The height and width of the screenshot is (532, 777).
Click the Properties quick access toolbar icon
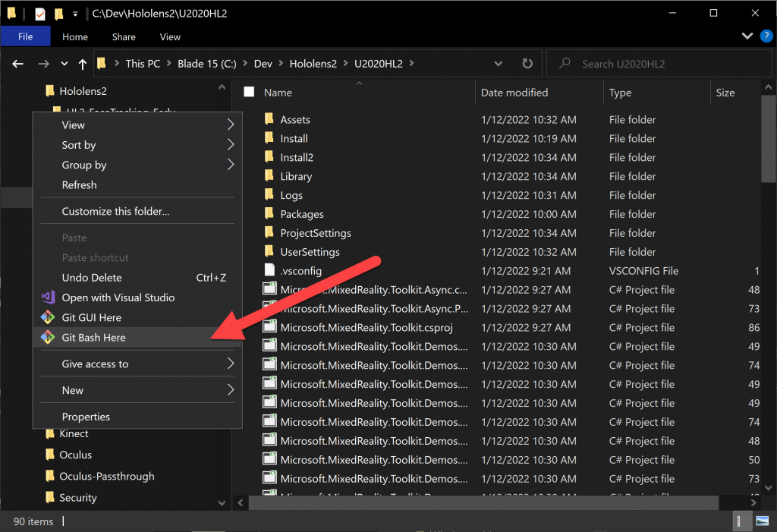40,14
